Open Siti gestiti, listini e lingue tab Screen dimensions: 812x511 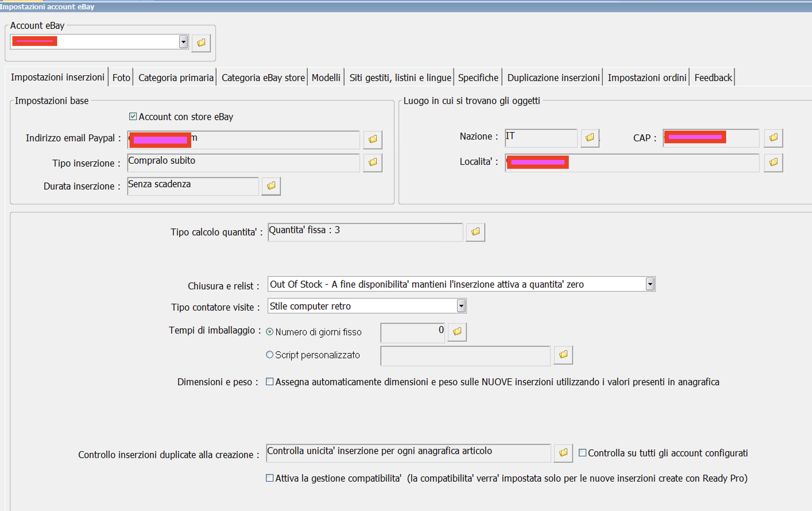(400, 78)
